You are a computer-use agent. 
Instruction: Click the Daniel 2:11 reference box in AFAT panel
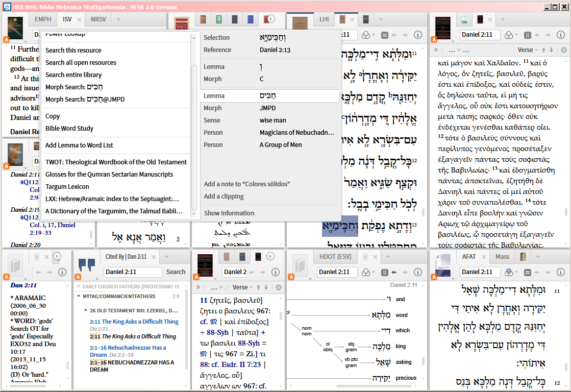[x=480, y=272]
